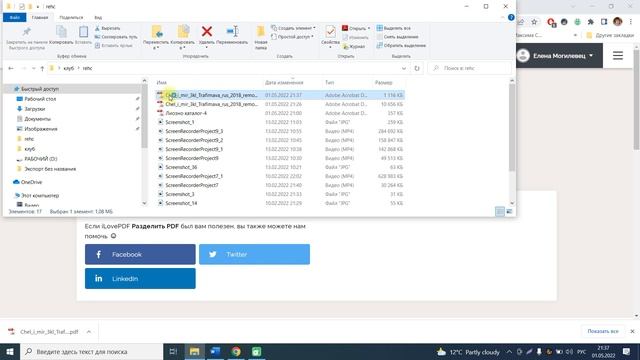Go up one folder level arrow

[x=42, y=68]
